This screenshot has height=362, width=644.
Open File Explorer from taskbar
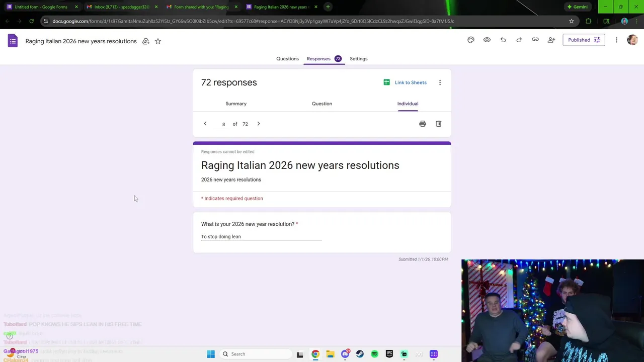330,354
